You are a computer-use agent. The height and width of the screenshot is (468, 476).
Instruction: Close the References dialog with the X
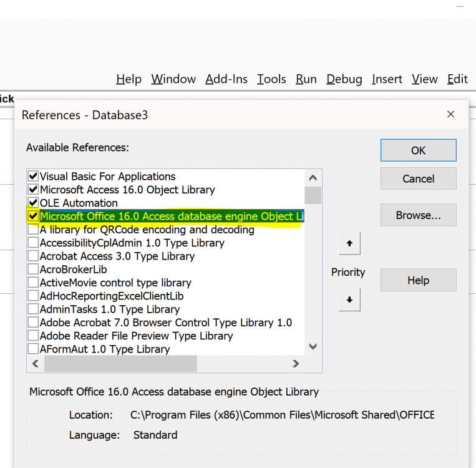tap(450, 114)
